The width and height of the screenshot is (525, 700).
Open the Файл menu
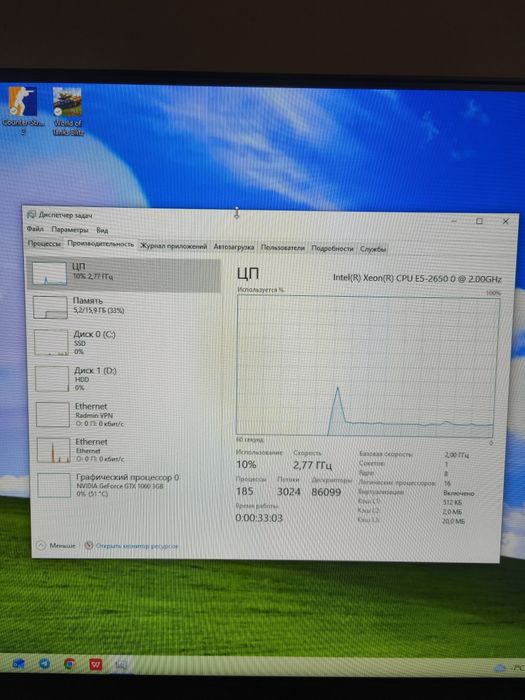tap(35, 229)
